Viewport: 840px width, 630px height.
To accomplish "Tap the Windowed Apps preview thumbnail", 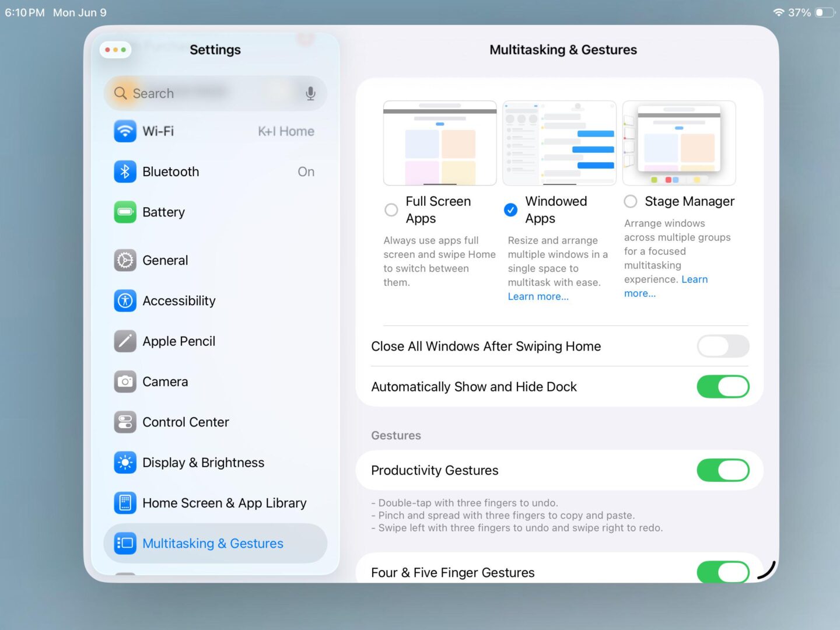I will [559, 143].
